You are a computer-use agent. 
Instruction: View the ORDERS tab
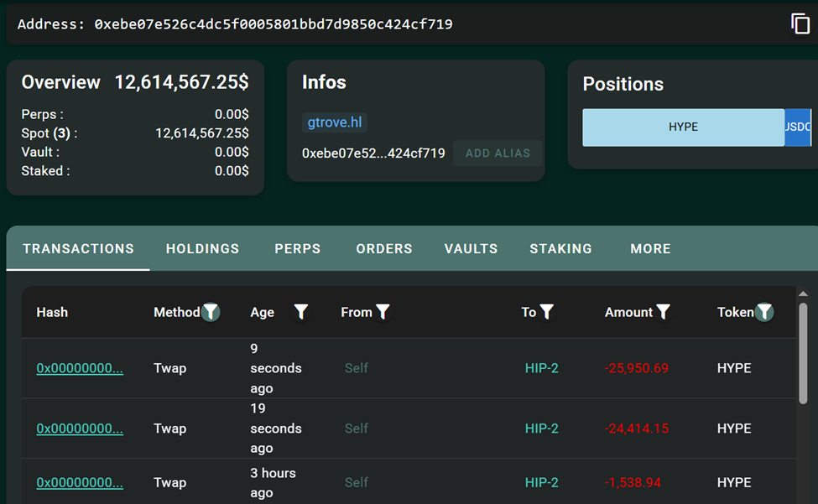(384, 248)
